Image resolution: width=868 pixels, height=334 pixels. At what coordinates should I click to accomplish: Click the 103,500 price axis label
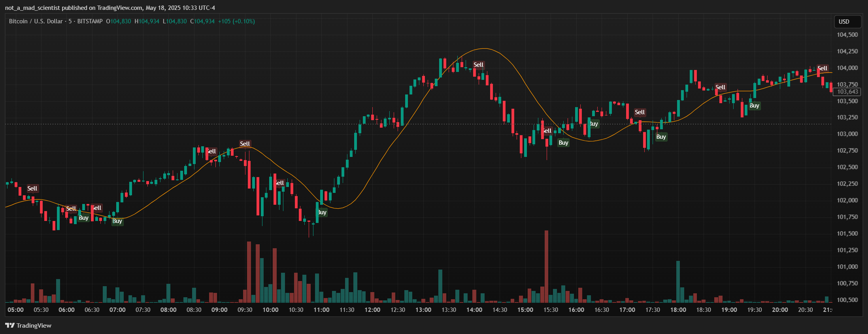click(847, 101)
